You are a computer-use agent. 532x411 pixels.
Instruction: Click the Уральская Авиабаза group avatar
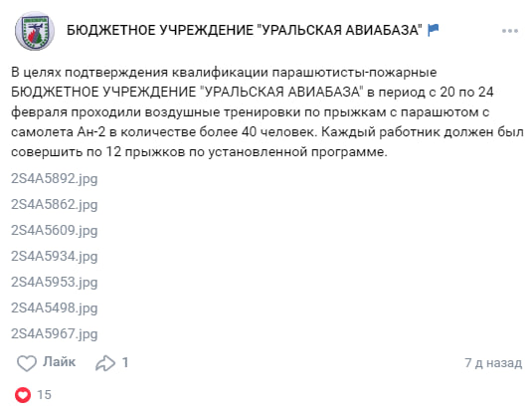pyautogui.click(x=35, y=31)
